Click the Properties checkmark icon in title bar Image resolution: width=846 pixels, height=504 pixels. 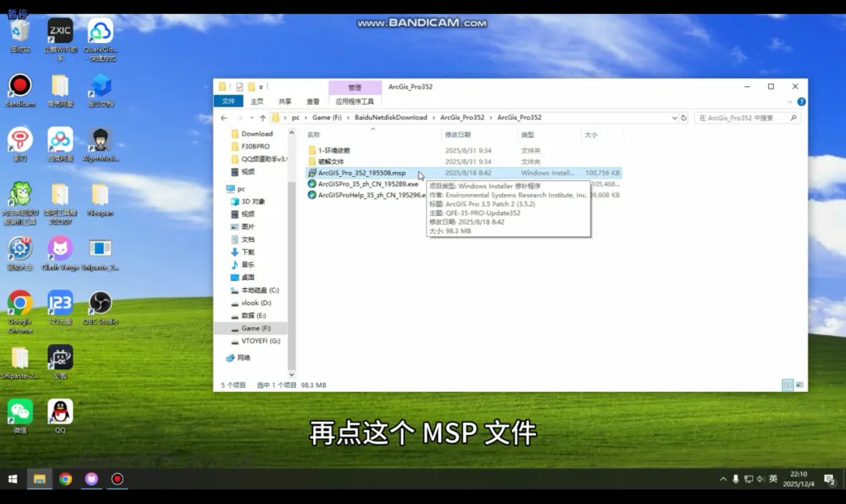240,87
